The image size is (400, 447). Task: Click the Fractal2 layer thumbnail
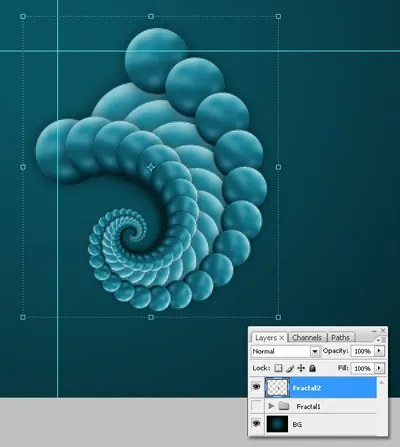tap(277, 387)
